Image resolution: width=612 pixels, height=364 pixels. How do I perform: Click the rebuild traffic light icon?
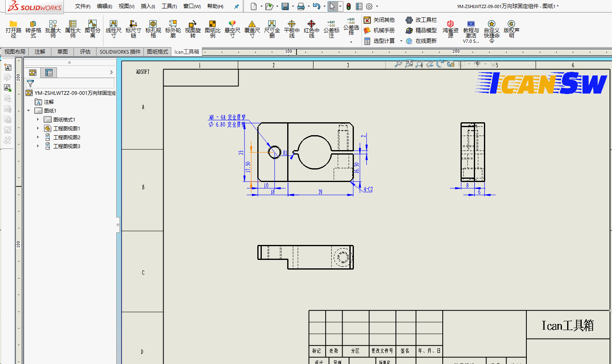click(349, 6)
